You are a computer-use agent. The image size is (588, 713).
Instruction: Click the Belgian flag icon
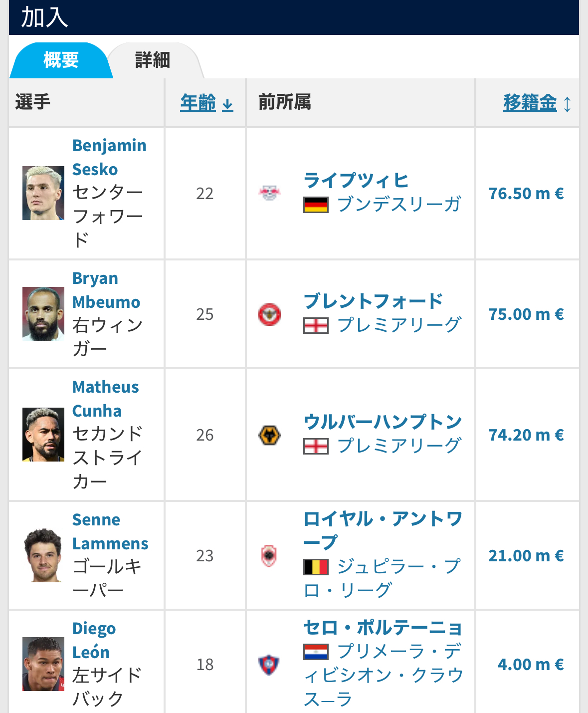click(316, 567)
